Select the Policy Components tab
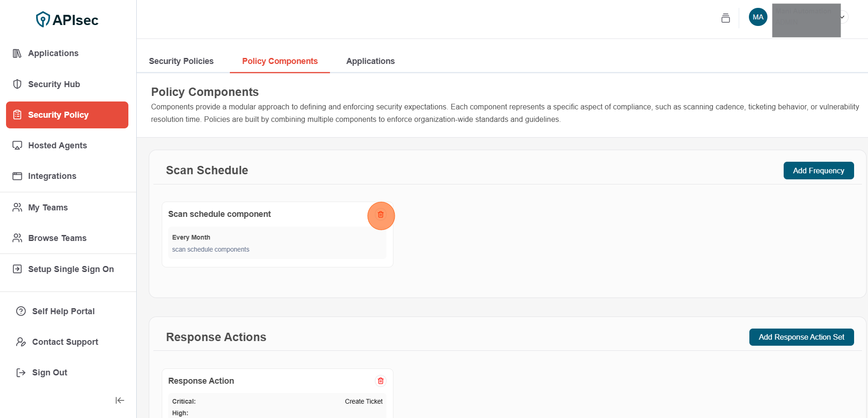This screenshot has height=418, width=868. [280, 61]
